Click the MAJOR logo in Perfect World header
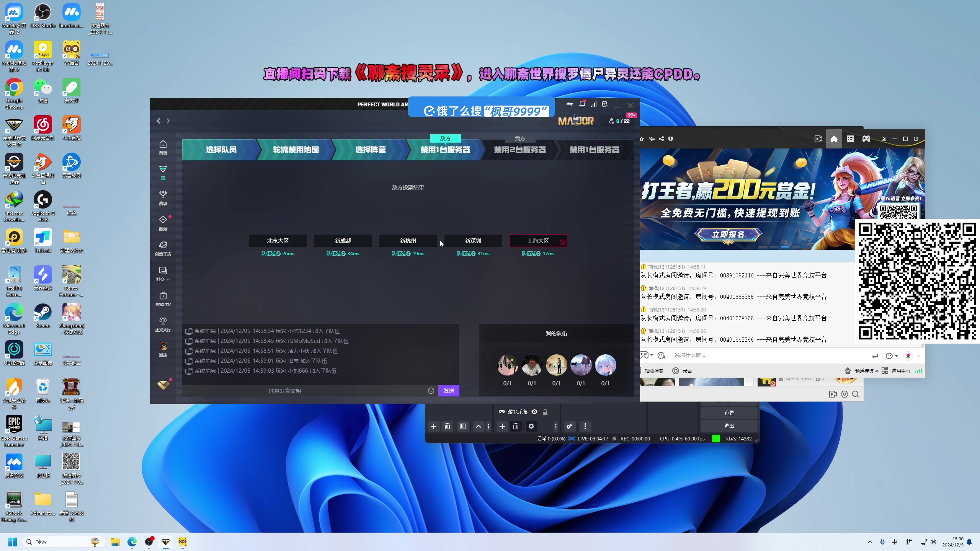Screen dimensions: 980x551 coord(576,121)
